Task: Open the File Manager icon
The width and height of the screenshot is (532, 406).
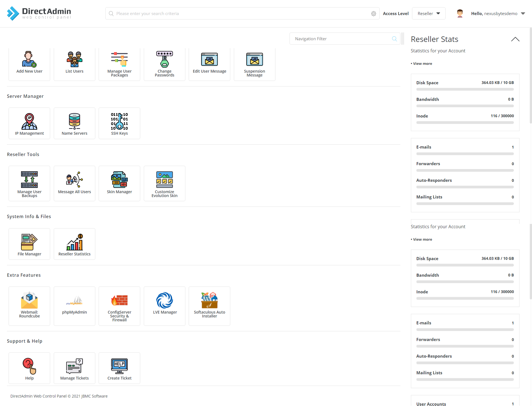Action: pos(29,244)
